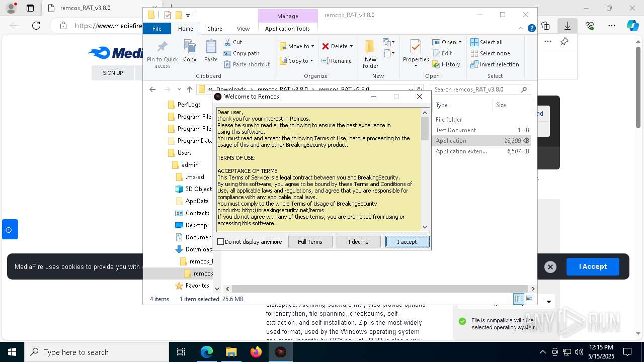Image resolution: width=644 pixels, height=362 pixels.
Task: Go up one folder level arrow
Action: pyautogui.click(x=190, y=89)
